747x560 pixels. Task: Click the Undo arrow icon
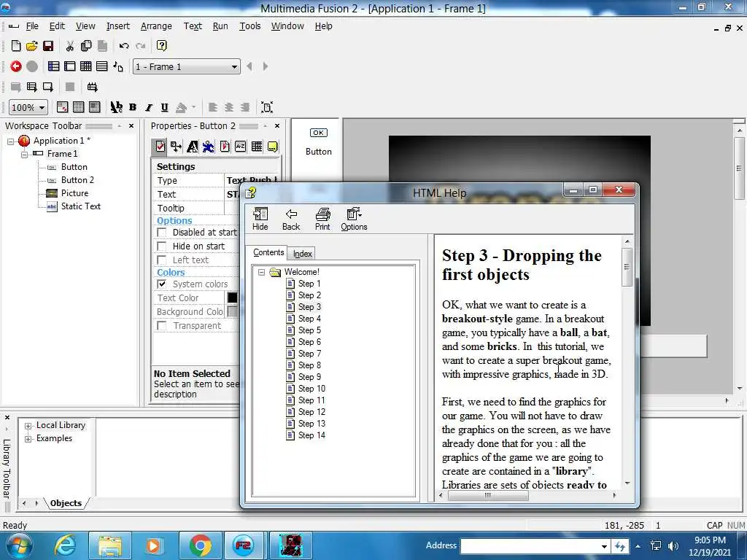point(124,46)
